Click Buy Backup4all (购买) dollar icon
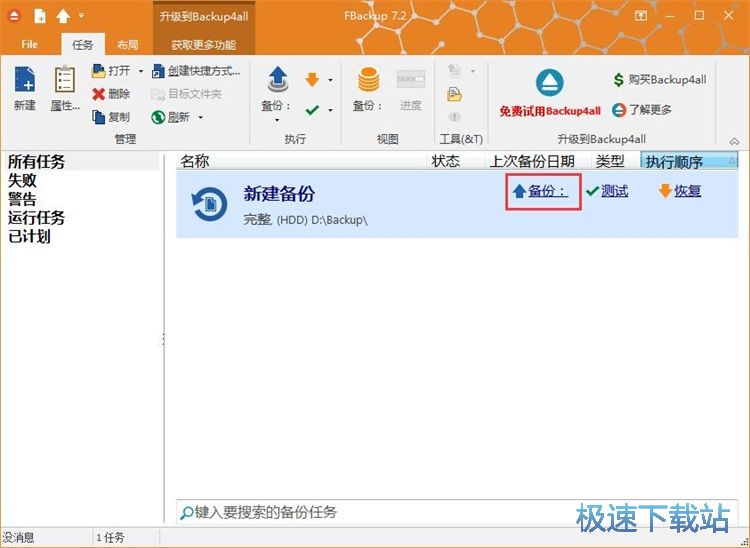The height and width of the screenshot is (548, 750). 620,79
